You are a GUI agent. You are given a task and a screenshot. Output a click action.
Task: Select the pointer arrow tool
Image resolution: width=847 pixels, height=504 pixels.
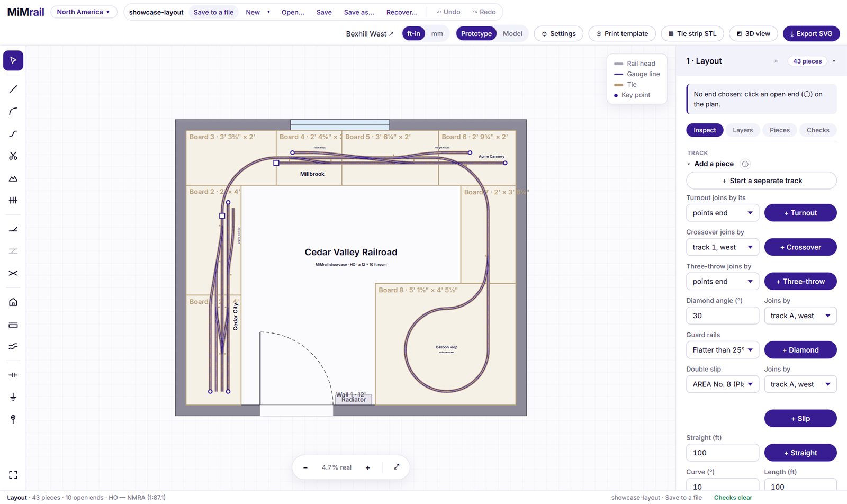click(x=13, y=60)
